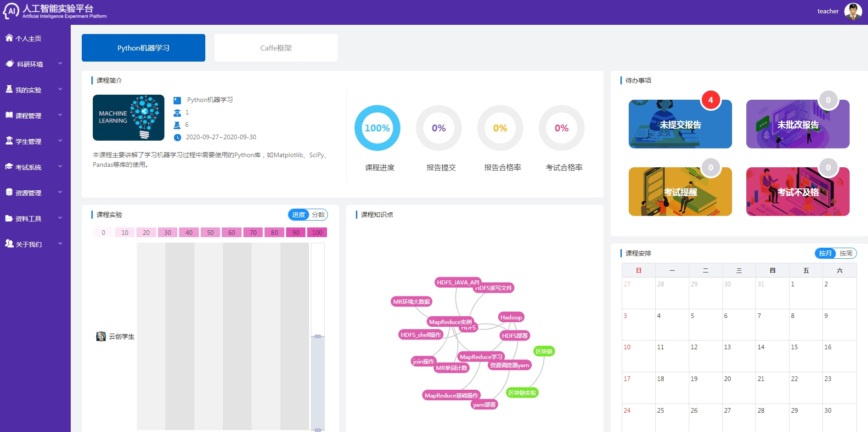Click the 资源管理 database icon
This screenshot has height=432, width=868.
(x=9, y=193)
